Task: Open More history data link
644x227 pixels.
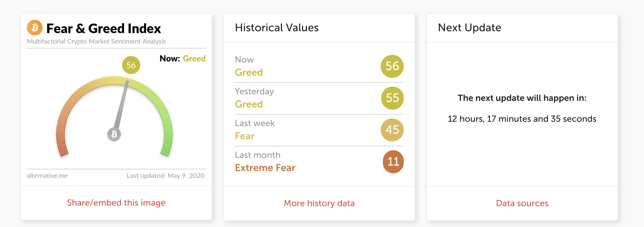Action: click(x=319, y=203)
